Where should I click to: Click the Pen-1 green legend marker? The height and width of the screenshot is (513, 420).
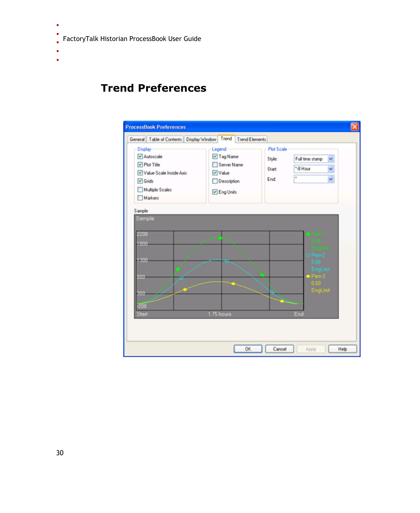click(x=308, y=234)
